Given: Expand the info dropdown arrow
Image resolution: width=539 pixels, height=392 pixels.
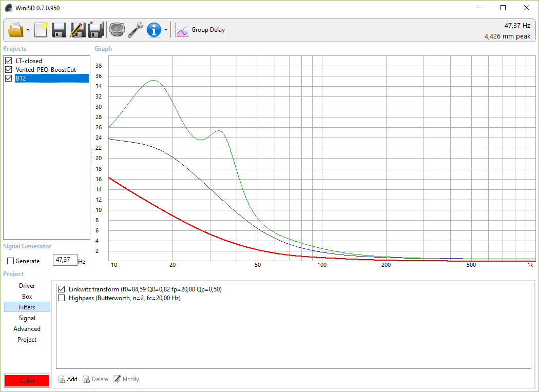Looking at the screenshot, I should tap(166, 30).
